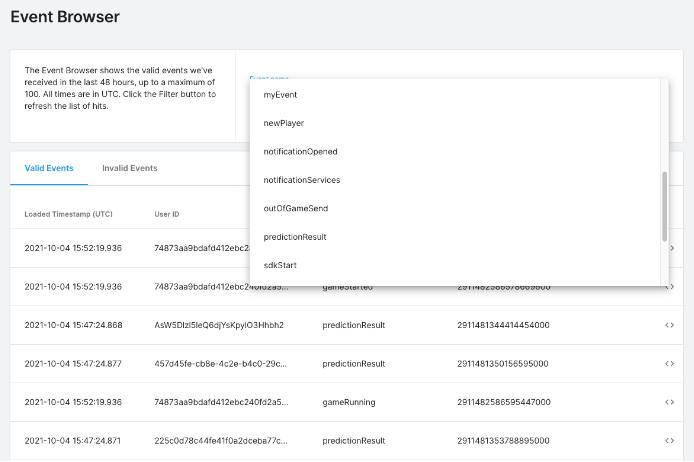
Task: Choose newPlayer in the event list
Action: click(283, 123)
